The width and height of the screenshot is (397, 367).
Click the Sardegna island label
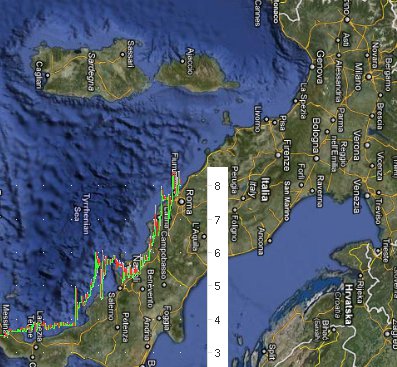tap(92, 72)
